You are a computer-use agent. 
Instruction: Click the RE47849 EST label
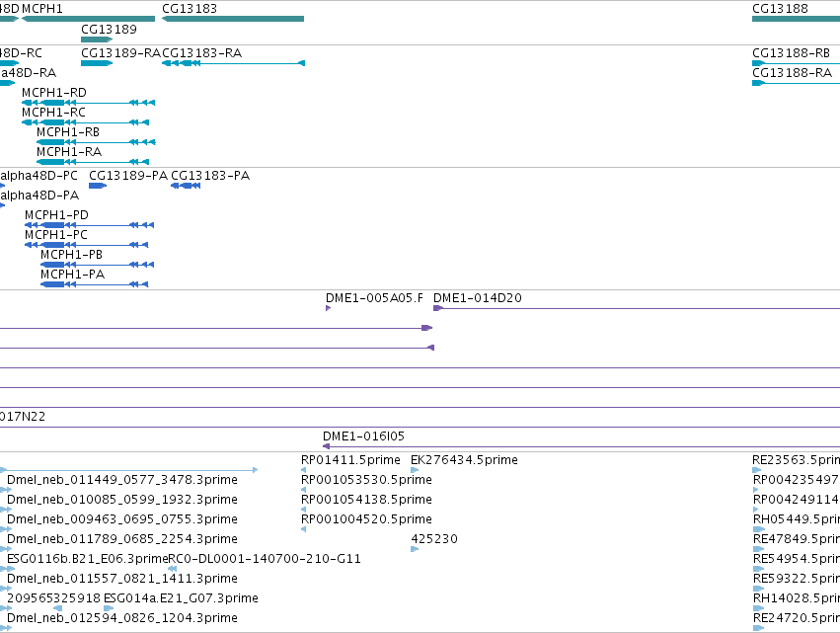[796, 540]
